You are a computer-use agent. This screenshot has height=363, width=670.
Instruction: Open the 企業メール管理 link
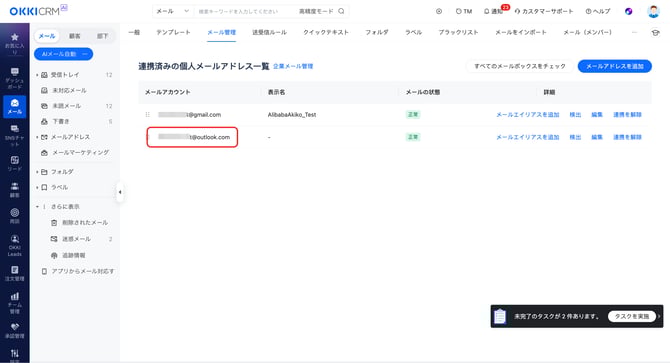pyautogui.click(x=293, y=66)
